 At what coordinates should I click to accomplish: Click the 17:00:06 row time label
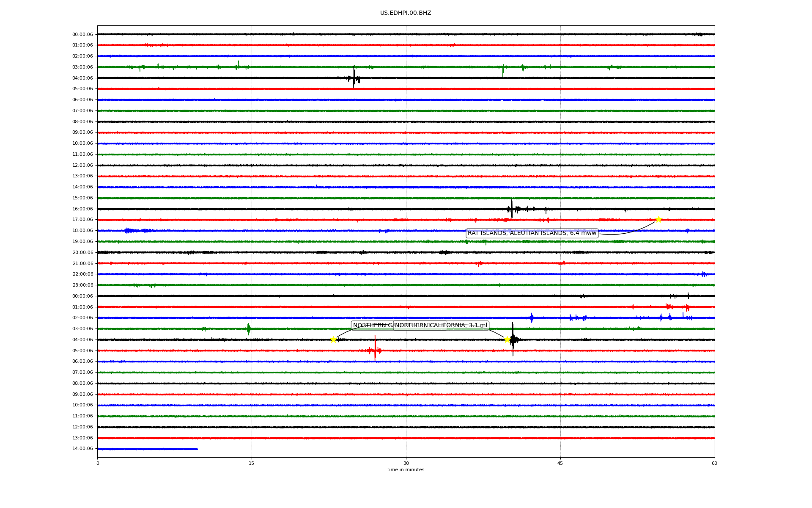[82, 220]
